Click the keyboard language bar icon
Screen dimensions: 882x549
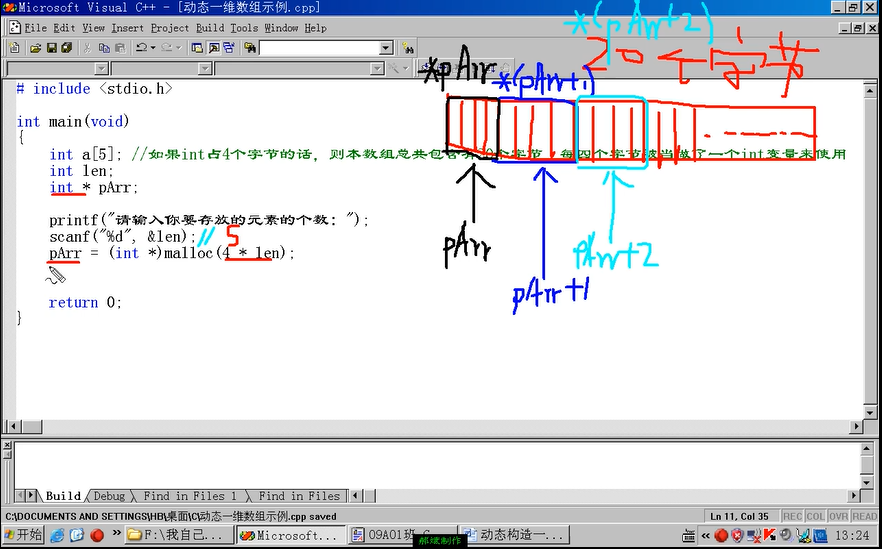(688, 535)
